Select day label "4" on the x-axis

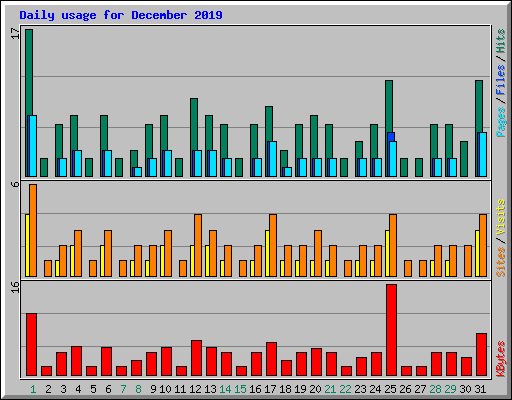tap(78, 389)
